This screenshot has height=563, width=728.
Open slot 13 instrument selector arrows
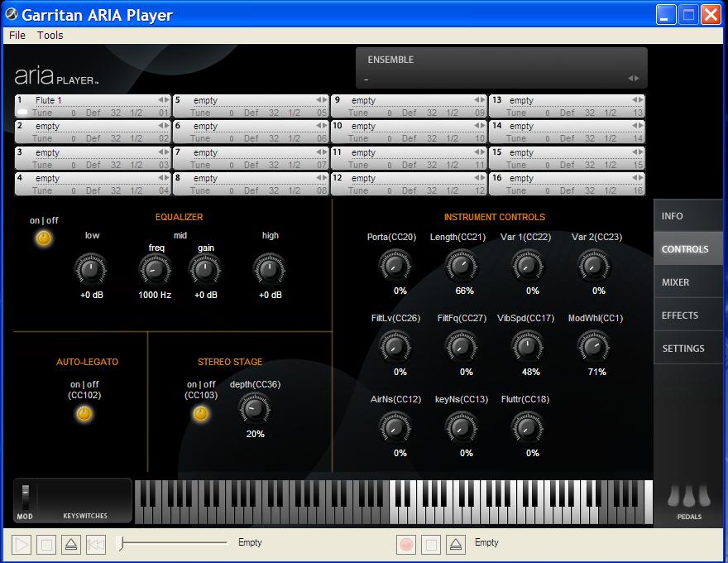(x=638, y=100)
